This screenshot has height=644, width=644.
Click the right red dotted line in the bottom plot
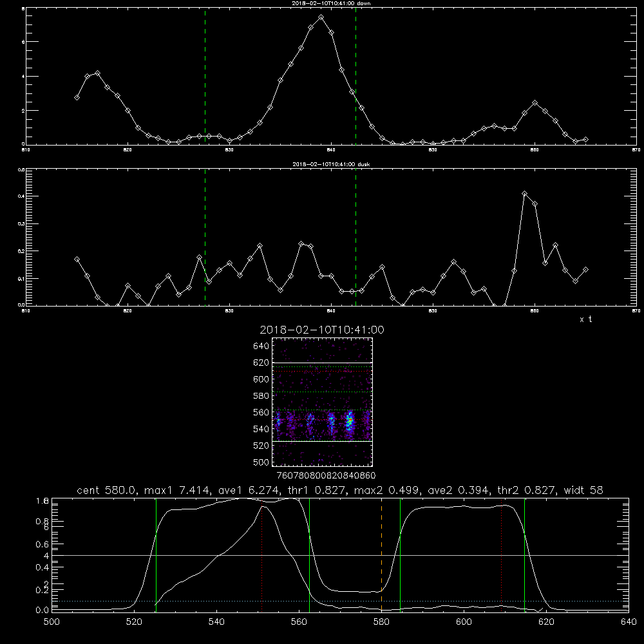tap(502, 554)
